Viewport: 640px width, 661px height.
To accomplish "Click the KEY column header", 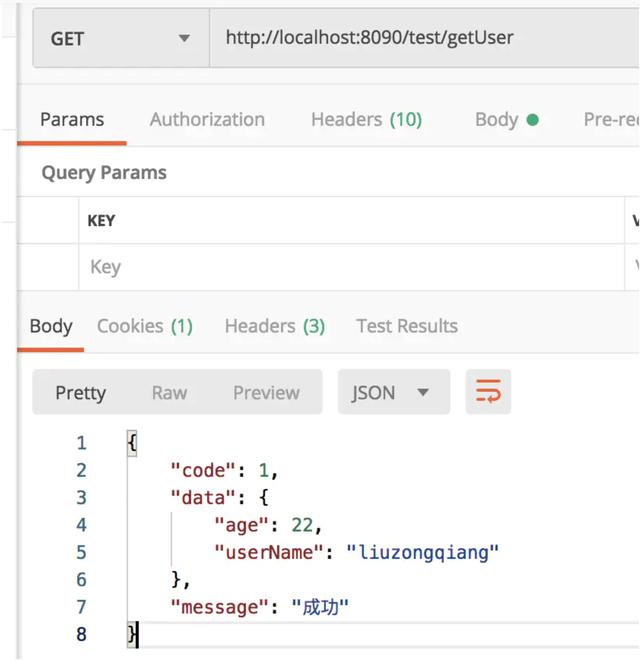I will (101, 221).
